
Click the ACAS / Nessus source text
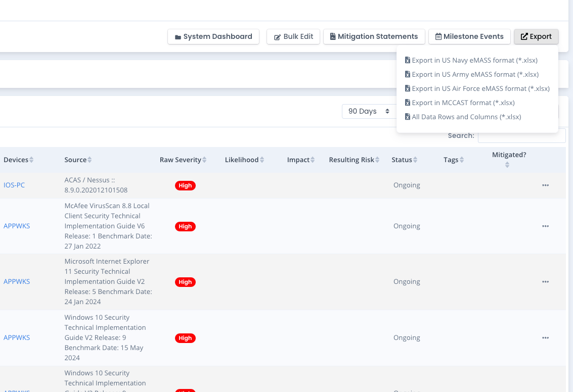click(x=96, y=185)
